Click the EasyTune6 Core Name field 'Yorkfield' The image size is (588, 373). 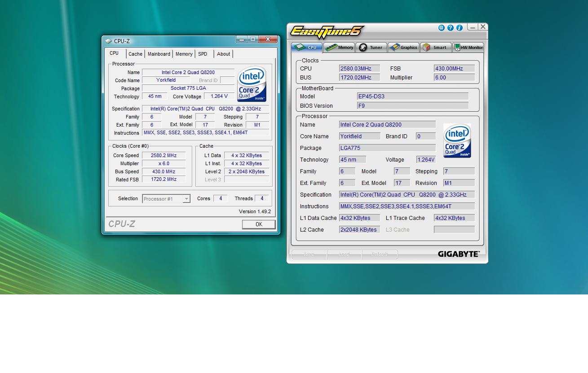click(359, 136)
